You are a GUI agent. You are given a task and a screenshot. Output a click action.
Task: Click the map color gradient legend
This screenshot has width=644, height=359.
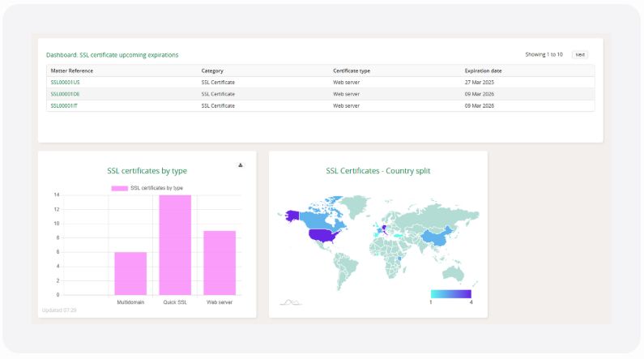pos(450,293)
